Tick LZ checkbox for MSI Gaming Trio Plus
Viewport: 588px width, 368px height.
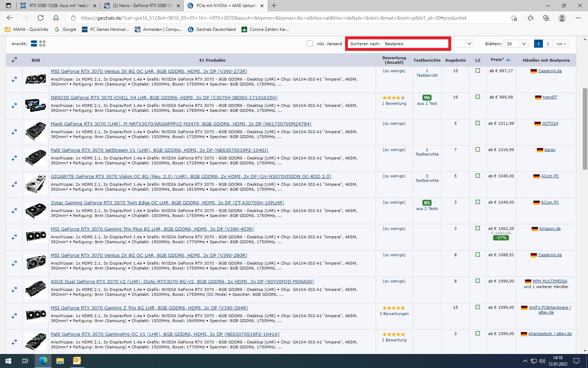pyautogui.click(x=478, y=228)
